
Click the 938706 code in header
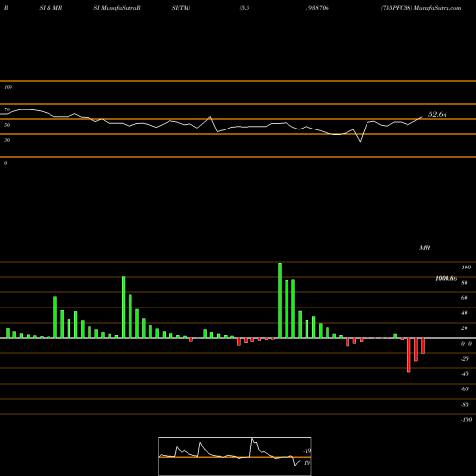pos(318,8)
